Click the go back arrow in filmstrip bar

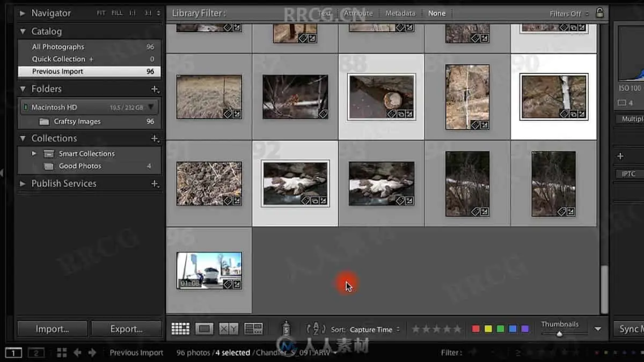coord(77,352)
